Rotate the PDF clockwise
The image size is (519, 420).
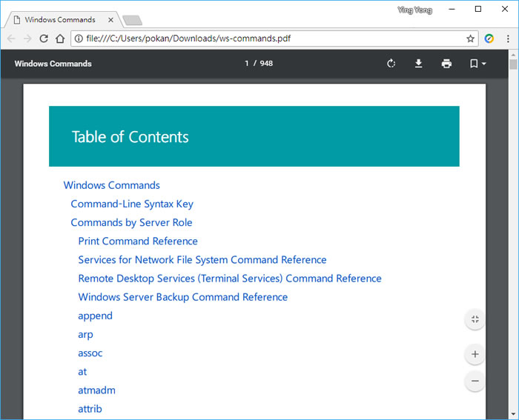(x=391, y=64)
